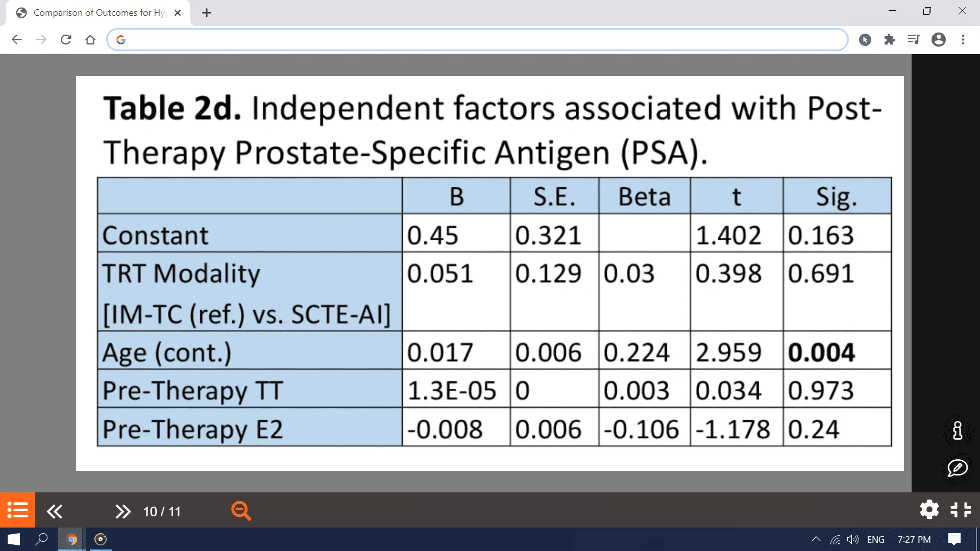This screenshot has height=551, width=980.
Task: Click the S.E. column header
Action: [x=554, y=196]
